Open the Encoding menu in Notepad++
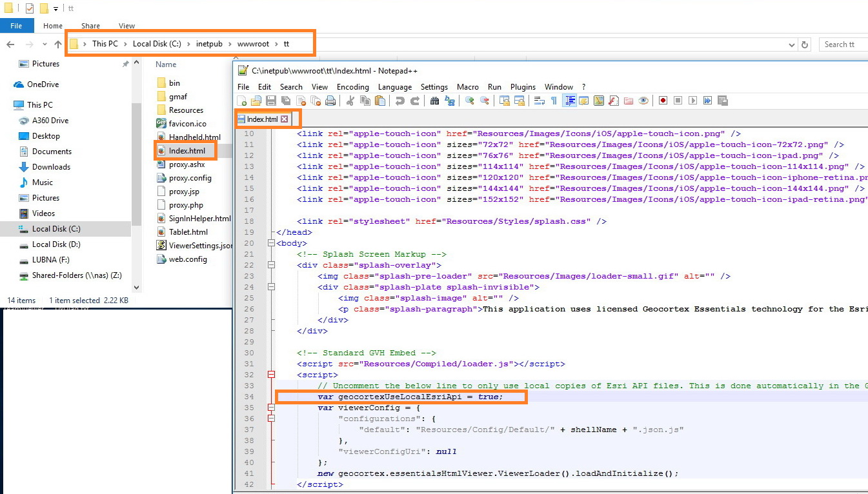 [353, 87]
